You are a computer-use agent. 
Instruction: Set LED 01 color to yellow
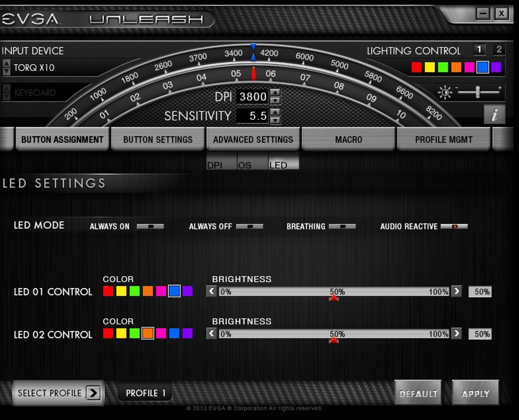[x=121, y=291]
